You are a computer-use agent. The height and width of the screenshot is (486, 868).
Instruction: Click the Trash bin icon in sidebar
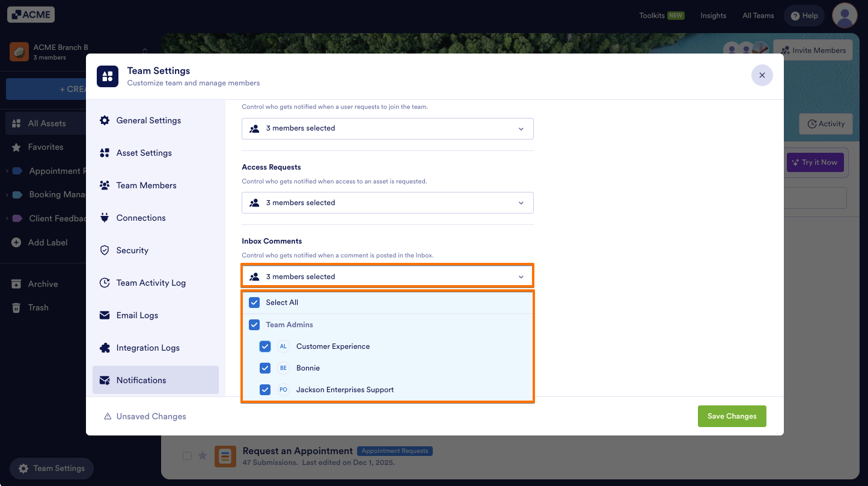[17, 307]
